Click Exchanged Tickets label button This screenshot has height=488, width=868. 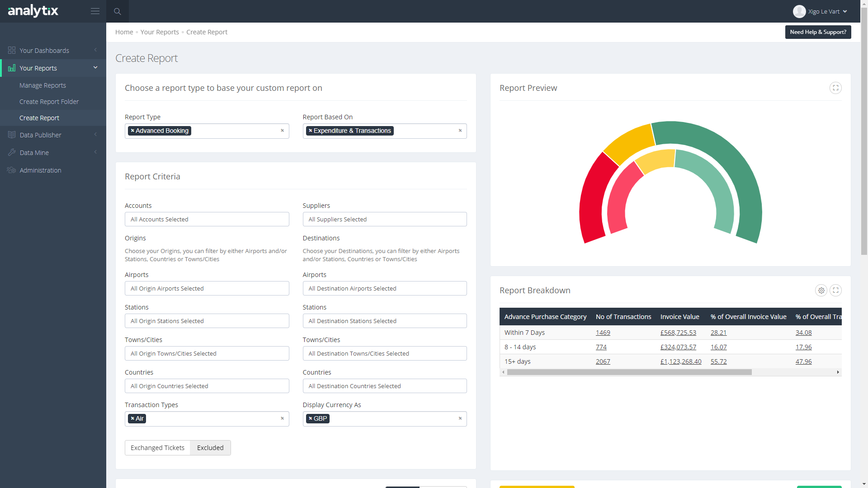(157, 448)
